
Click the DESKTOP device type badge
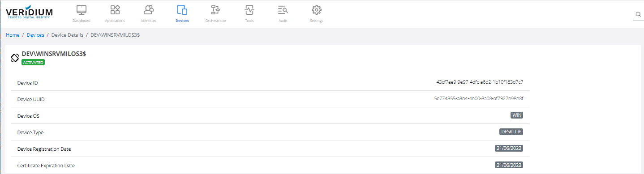tap(511, 132)
